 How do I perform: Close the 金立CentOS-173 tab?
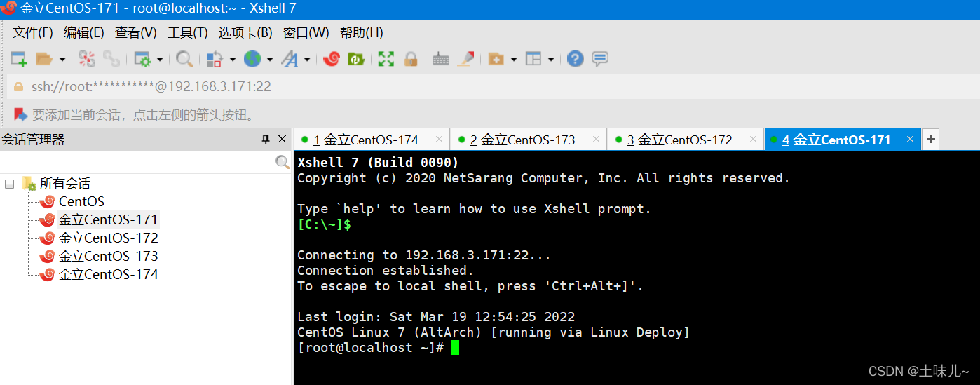597,139
